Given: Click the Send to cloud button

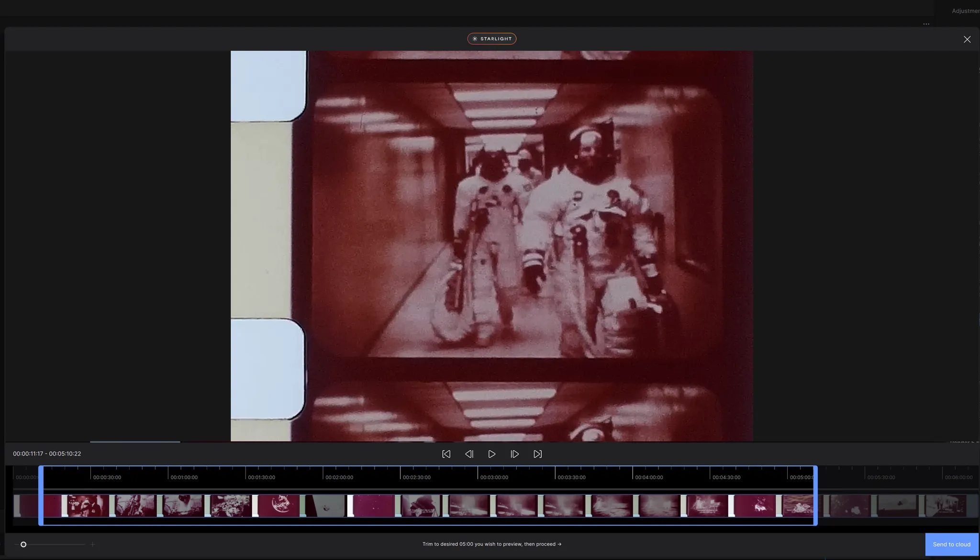Looking at the screenshot, I should pos(951,544).
